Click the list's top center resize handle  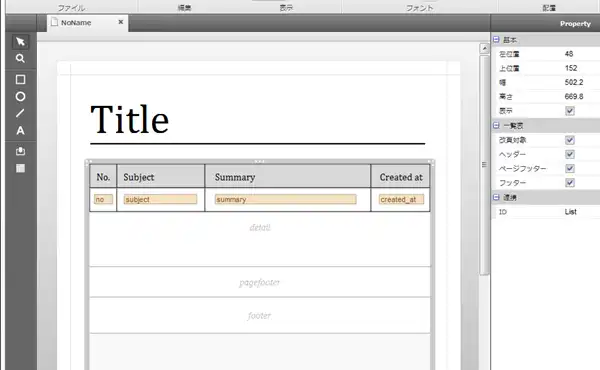[259, 161]
